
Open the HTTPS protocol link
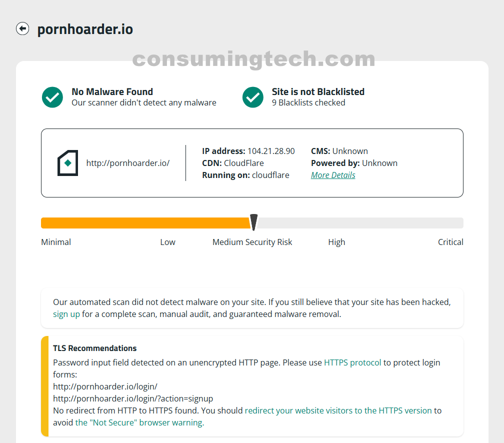pyautogui.click(x=352, y=362)
